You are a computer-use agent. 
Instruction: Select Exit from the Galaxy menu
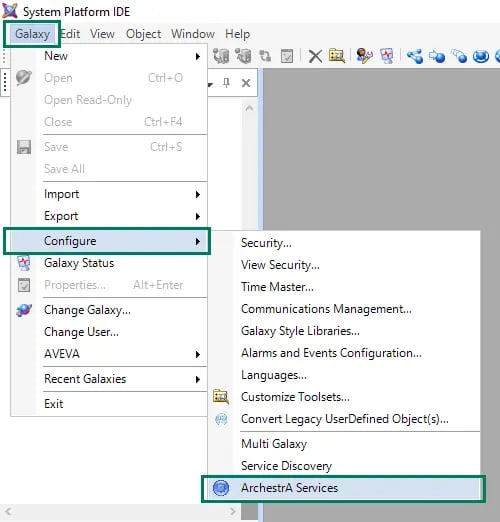coord(53,404)
